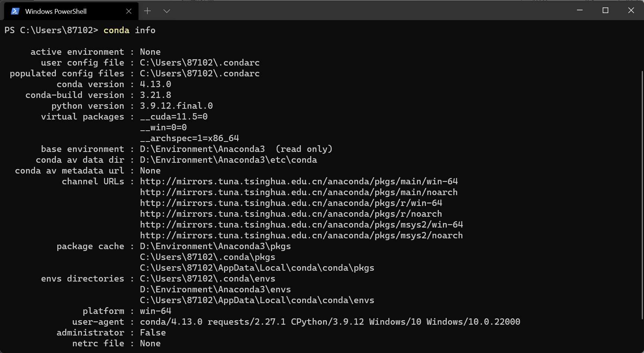644x353 pixels.
Task: Open the pkgs/main/win-64 channel URL
Action: pos(299,182)
